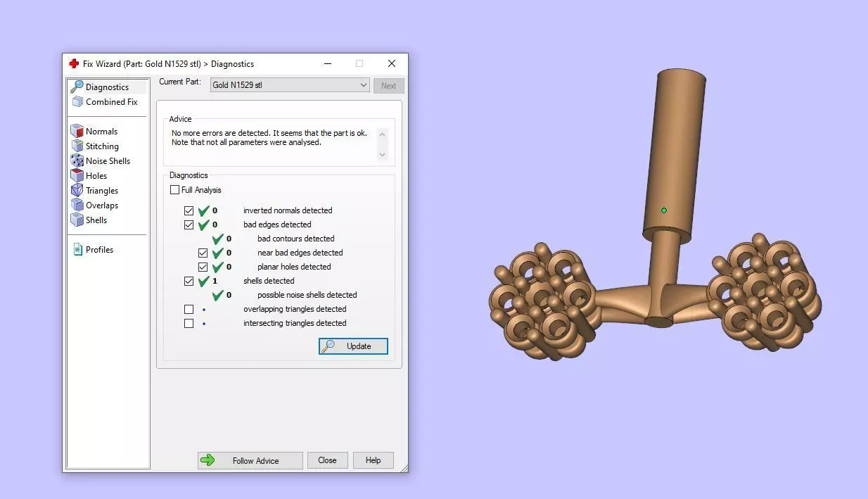Click the Combined Fix cube icon
Image resolution: width=868 pixels, height=499 pixels.
tap(77, 102)
